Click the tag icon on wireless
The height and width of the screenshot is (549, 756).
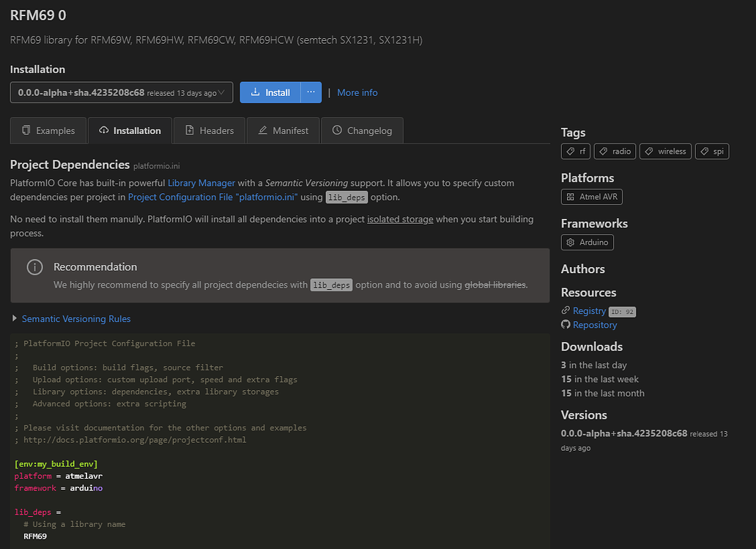[x=649, y=152]
